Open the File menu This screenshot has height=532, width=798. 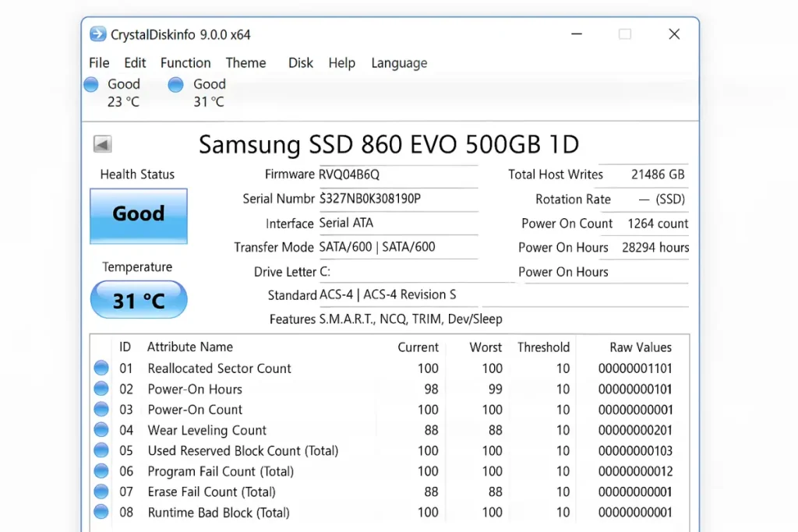click(99, 63)
